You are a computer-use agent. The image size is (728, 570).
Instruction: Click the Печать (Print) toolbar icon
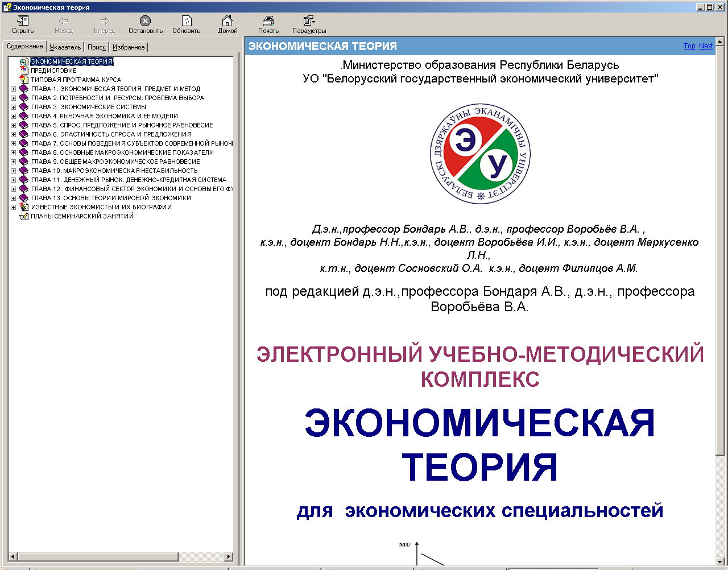point(268,21)
